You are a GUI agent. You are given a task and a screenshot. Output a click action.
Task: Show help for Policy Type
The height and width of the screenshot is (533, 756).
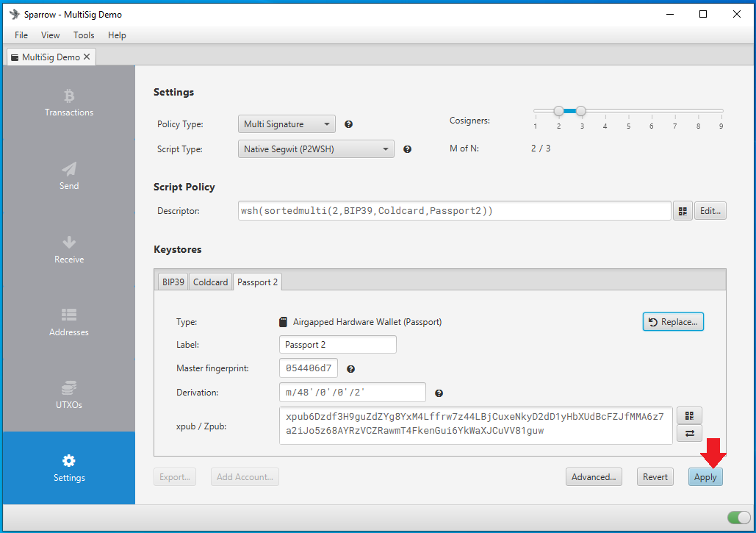[348, 124]
